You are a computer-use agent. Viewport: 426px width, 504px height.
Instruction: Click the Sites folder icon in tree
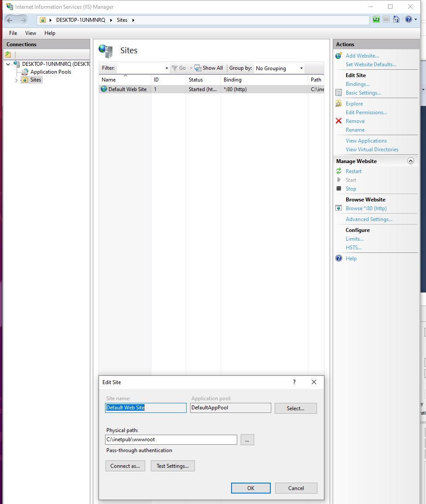point(25,80)
